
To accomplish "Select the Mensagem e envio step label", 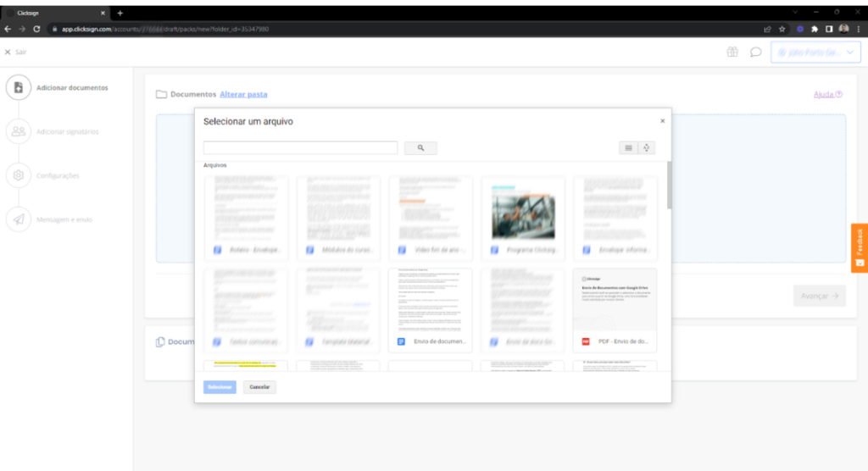I will tap(64, 219).
